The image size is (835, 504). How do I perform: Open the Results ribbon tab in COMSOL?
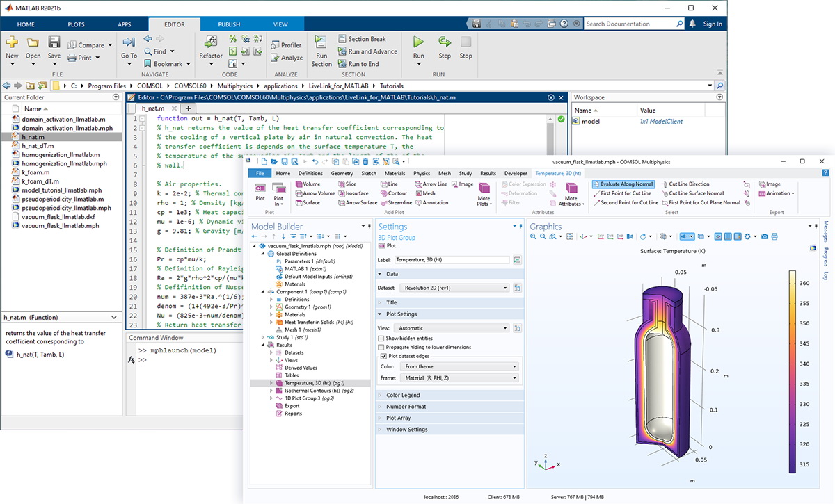click(x=488, y=173)
